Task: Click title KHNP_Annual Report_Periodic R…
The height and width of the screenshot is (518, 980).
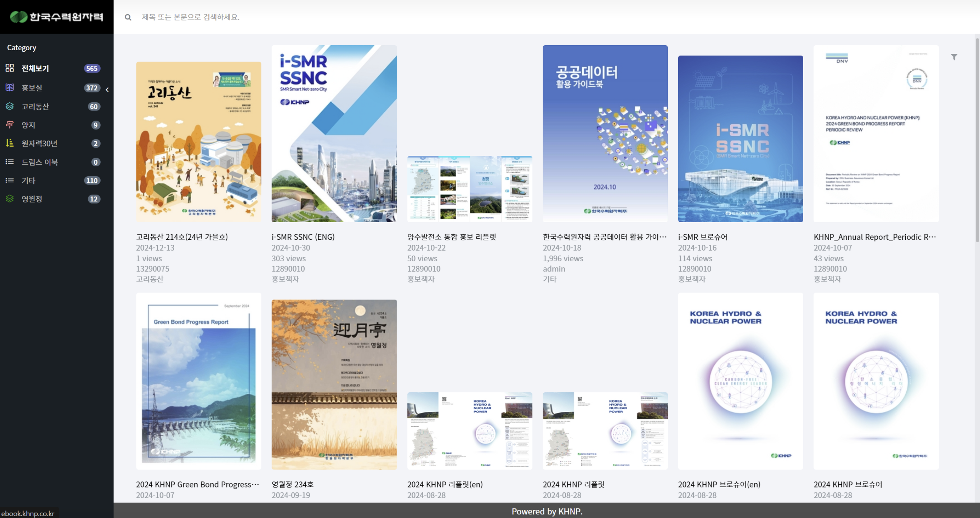Action: pos(875,237)
